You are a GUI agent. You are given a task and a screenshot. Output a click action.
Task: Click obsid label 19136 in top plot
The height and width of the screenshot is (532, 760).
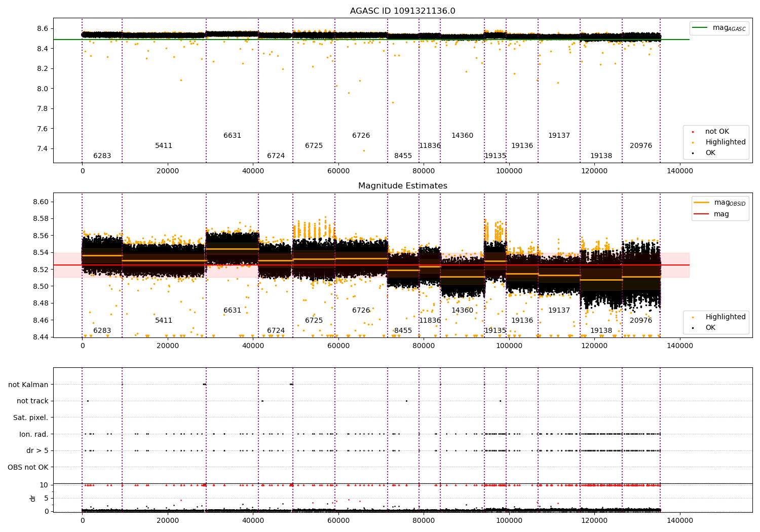[522, 146]
